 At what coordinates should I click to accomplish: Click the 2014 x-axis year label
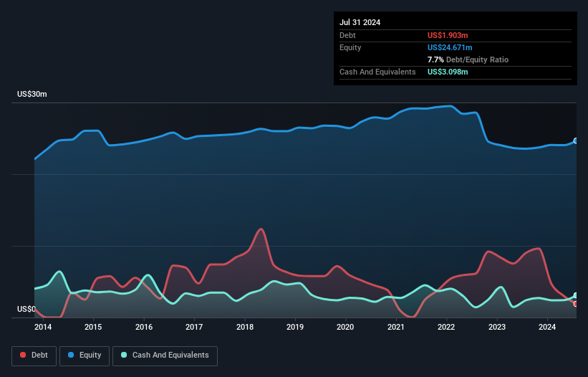click(42, 328)
